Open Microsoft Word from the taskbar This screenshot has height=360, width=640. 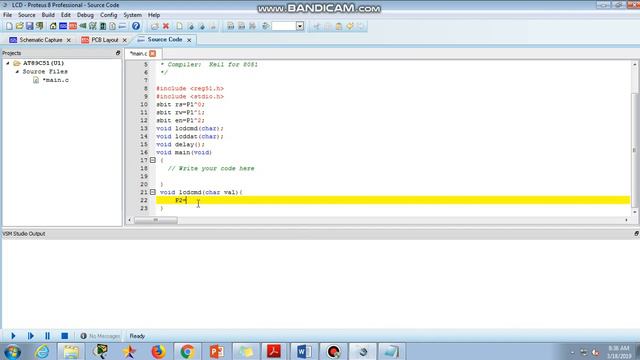click(304, 352)
